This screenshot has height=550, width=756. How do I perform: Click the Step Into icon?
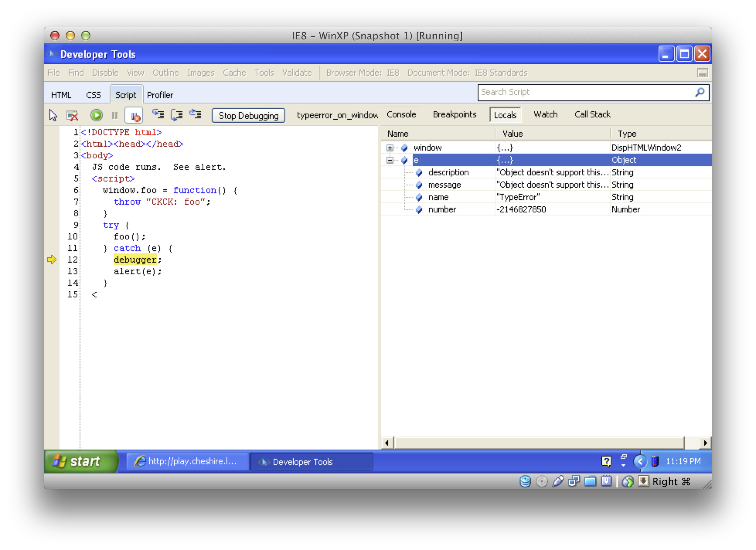[x=158, y=114]
